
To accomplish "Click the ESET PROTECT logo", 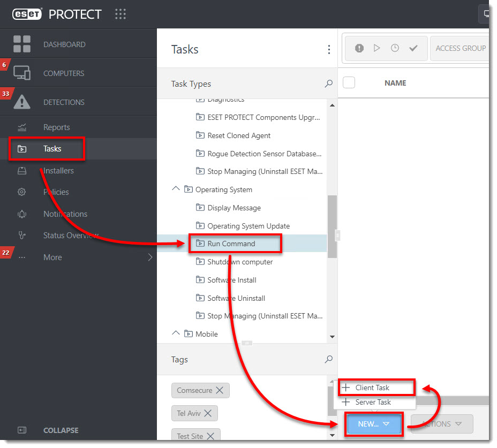I will 57,14.
